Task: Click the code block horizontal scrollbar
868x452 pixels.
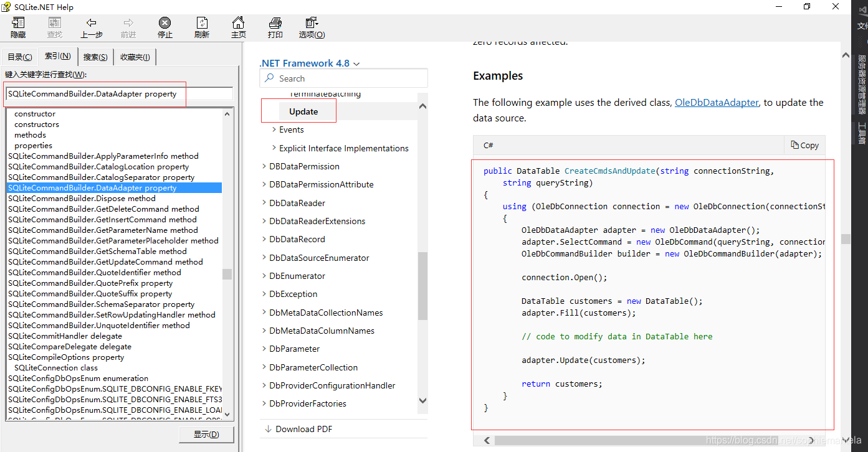Action: pyautogui.click(x=649, y=440)
